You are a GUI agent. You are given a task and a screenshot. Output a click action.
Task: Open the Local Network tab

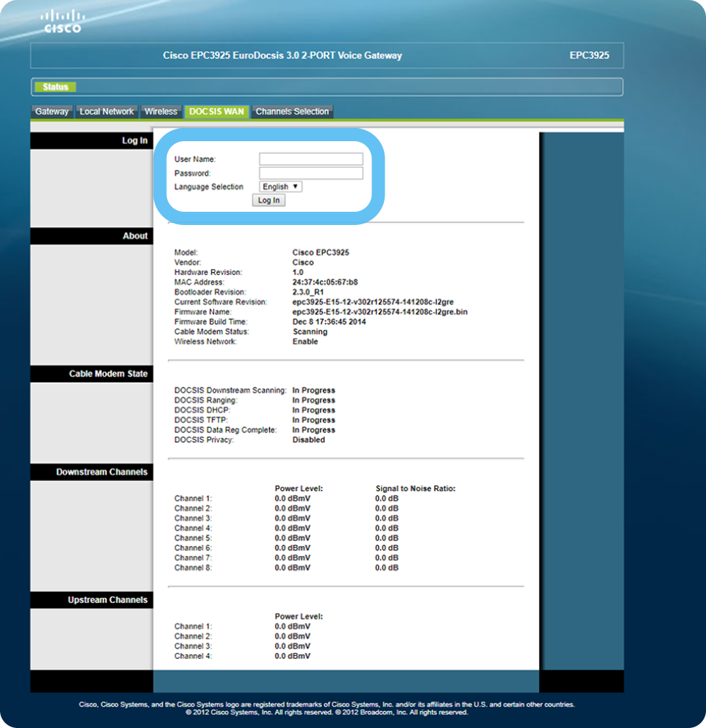point(107,112)
